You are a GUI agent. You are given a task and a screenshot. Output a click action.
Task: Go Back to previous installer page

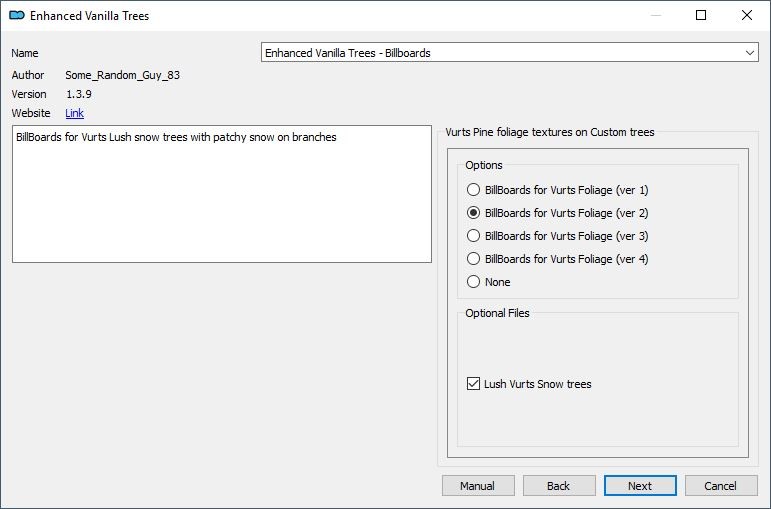[x=559, y=486]
